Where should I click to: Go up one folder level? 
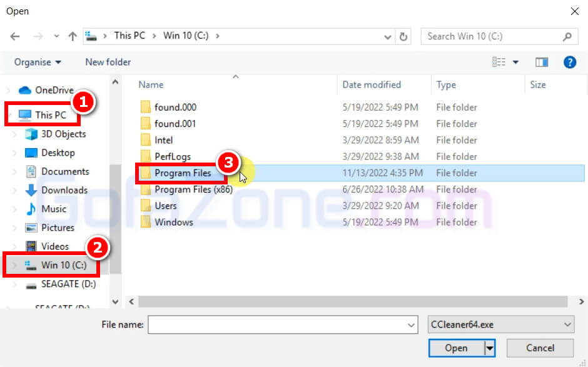pos(73,36)
